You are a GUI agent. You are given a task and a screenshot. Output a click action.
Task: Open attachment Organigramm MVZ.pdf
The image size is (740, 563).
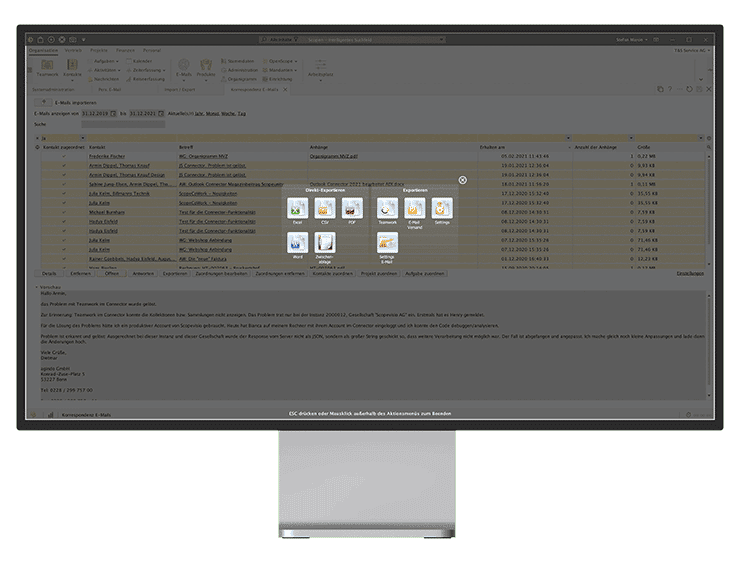pyautogui.click(x=334, y=156)
